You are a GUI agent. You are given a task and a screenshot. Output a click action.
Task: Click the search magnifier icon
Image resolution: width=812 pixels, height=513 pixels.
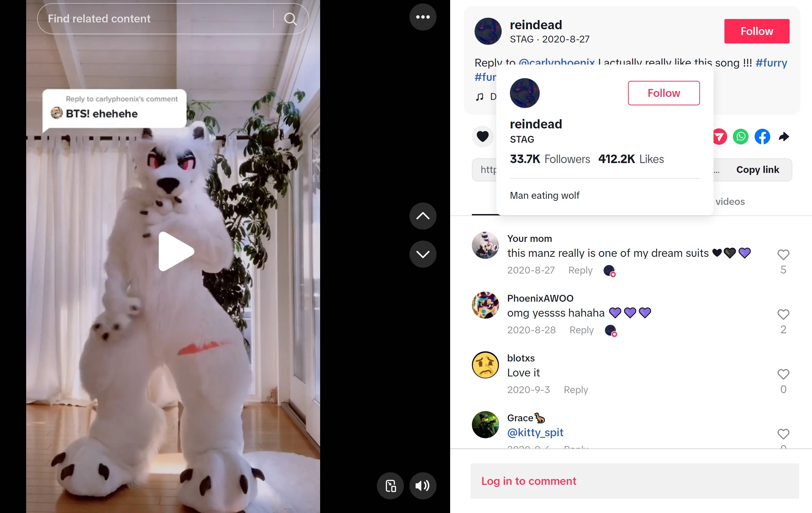tap(290, 19)
